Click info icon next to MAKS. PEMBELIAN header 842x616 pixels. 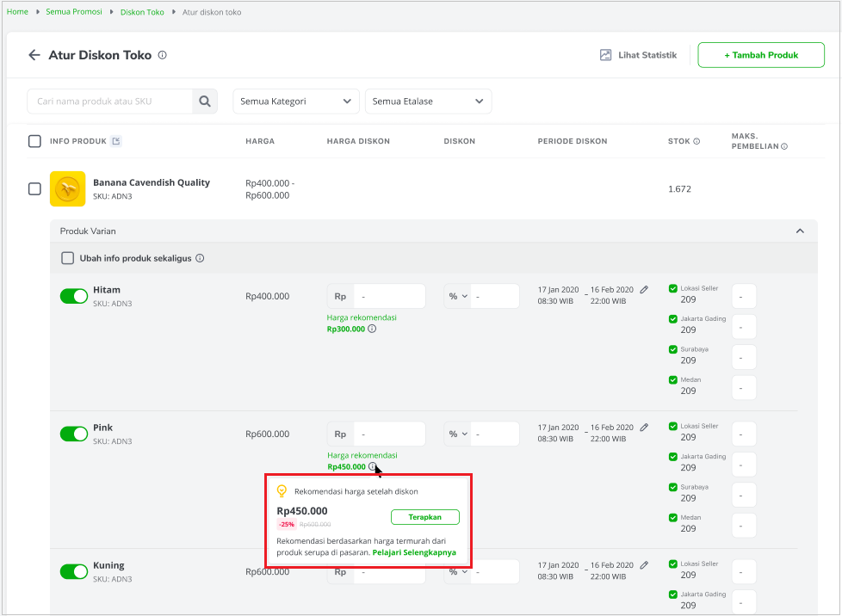pos(784,146)
